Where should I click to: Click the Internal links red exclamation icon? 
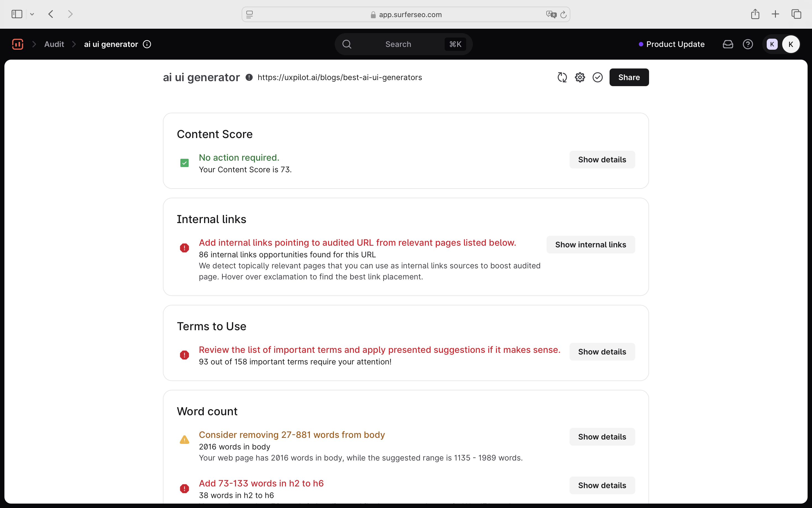(x=184, y=248)
